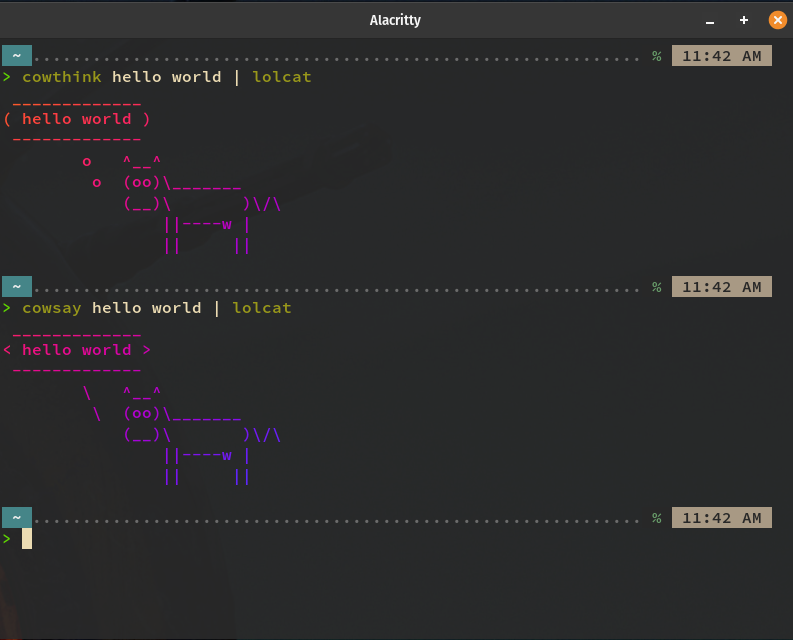Click the 'w' udder in cowsay cow
793x640 pixels.
[227, 456]
